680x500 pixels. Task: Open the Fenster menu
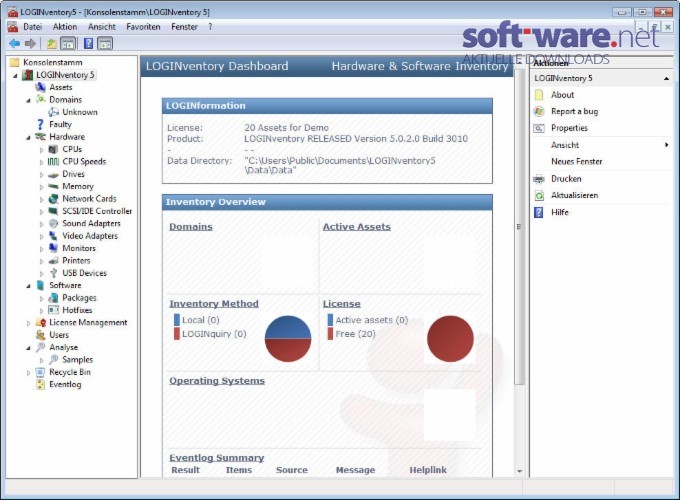(184, 27)
